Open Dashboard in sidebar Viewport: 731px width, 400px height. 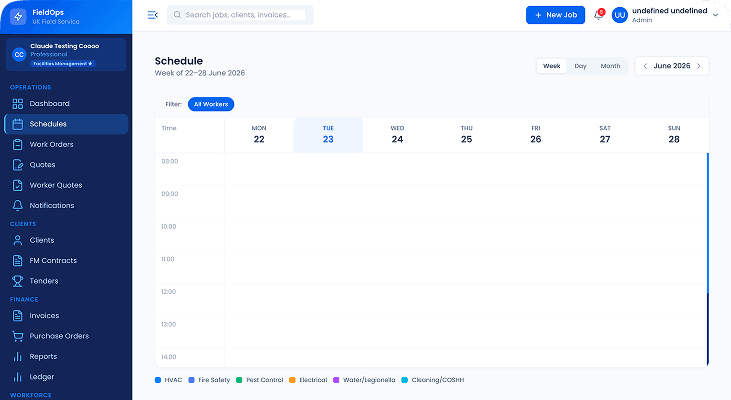coord(66,103)
